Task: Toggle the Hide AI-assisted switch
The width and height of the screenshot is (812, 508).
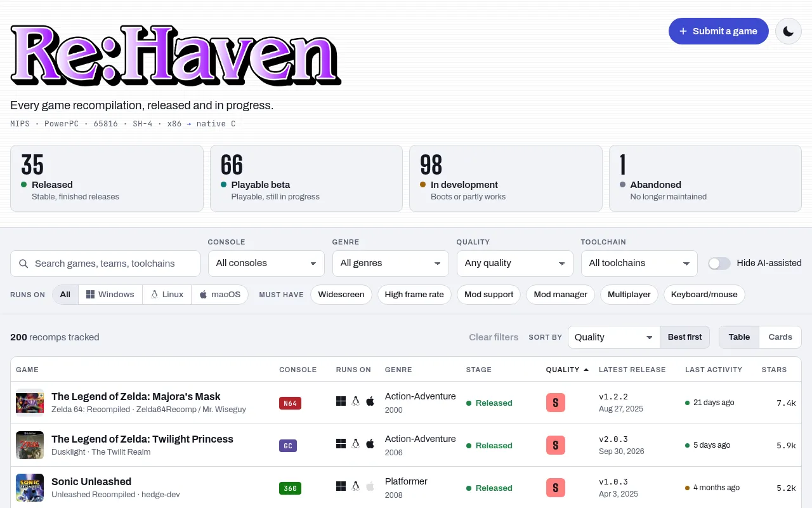Action: point(719,263)
